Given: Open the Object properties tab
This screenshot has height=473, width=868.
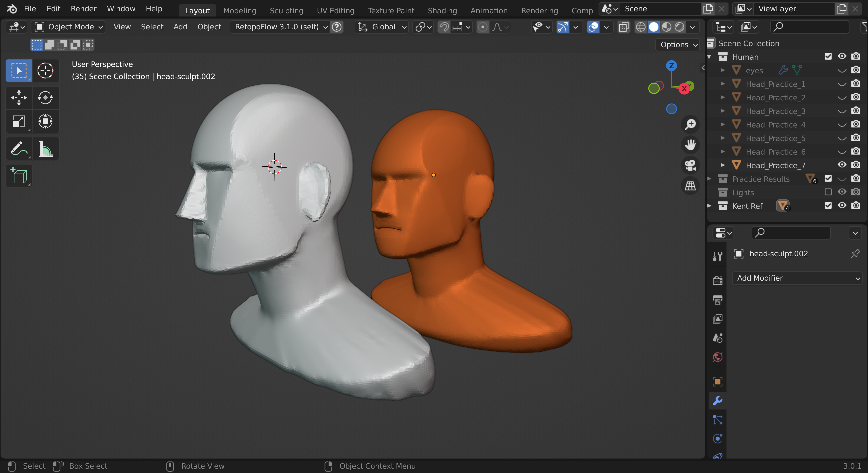Looking at the screenshot, I should coord(717,381).
